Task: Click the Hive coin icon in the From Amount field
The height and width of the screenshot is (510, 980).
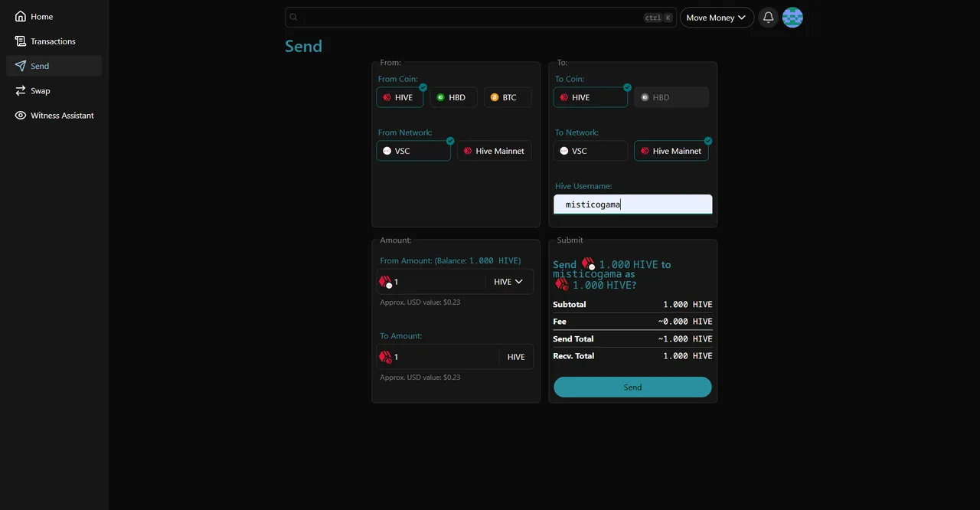Action: pyautogui.click(x=386, y=282)
